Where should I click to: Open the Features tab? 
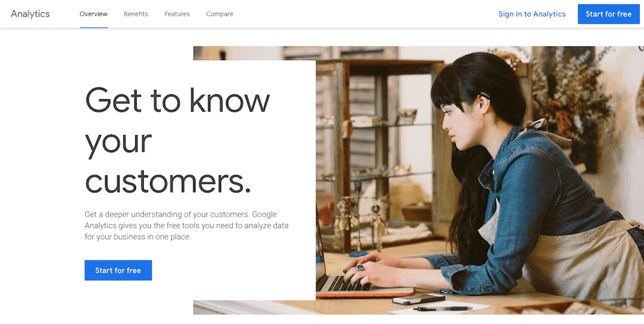point(177,14)
